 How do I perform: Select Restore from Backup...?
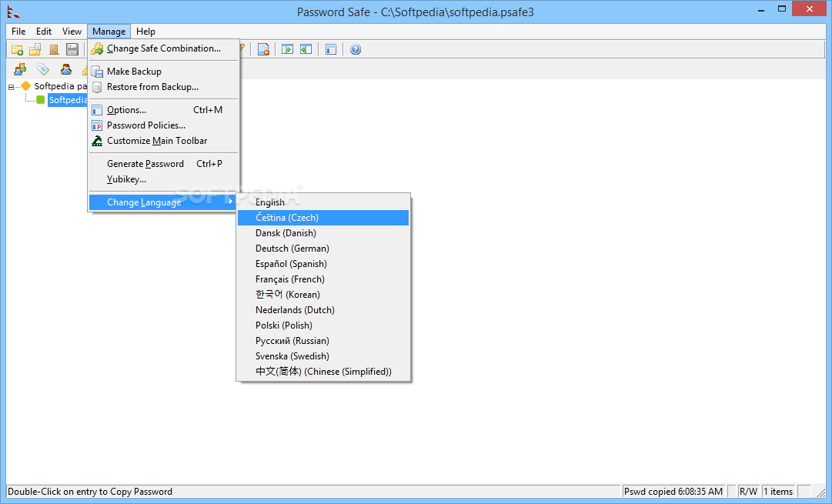(x=164, y=86)
